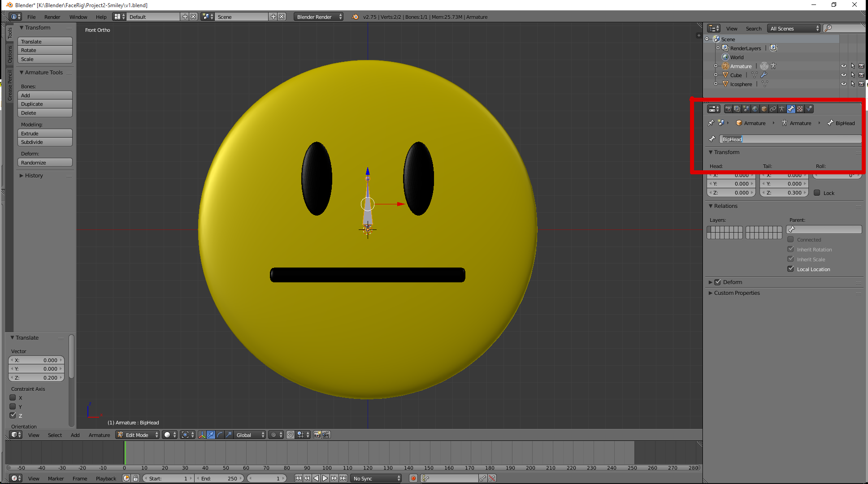
Task: Open the Object properties tab (cube icon)
Action: 764,109
